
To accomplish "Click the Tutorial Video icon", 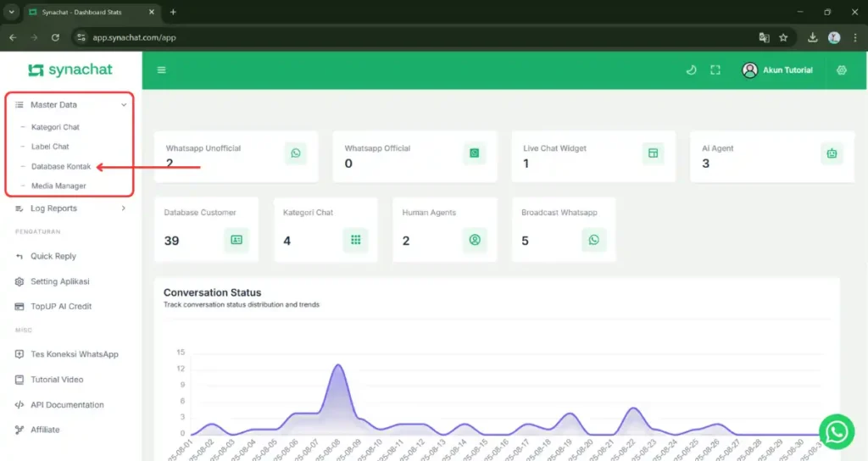I will pyautogui.click(x=19, y=380).
